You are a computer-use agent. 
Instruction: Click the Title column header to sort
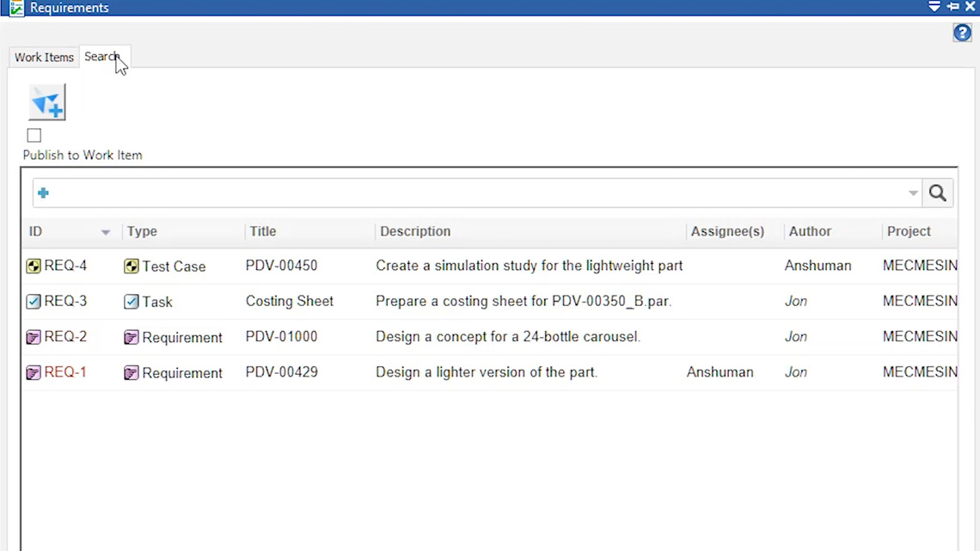tap(262, 231)
